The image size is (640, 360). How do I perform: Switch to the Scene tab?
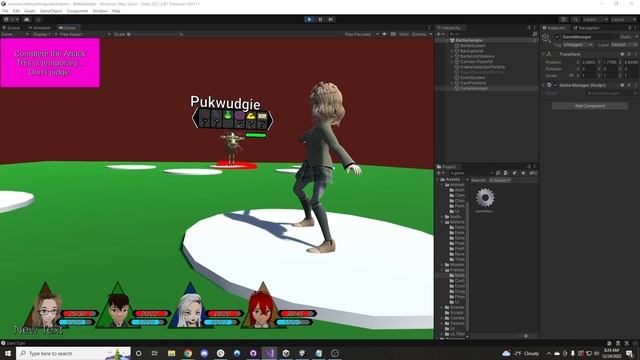point(11,28)
